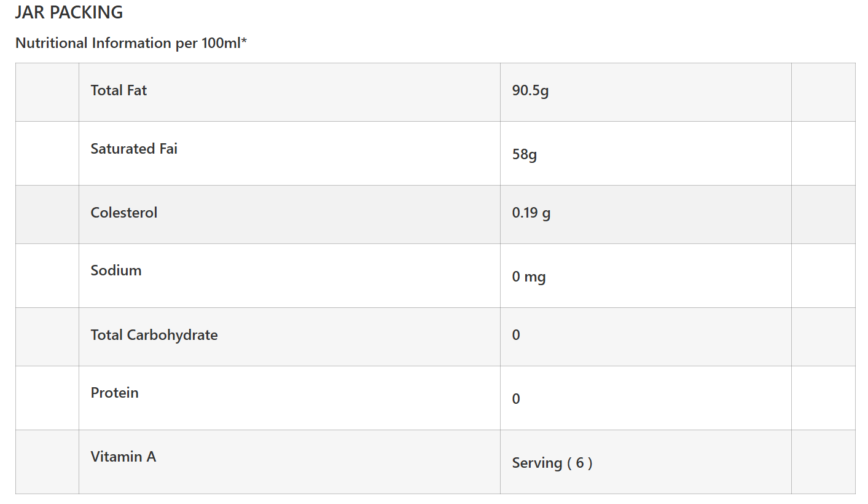Click the 58g value cell
868x504 pixels.
[525, 154]
